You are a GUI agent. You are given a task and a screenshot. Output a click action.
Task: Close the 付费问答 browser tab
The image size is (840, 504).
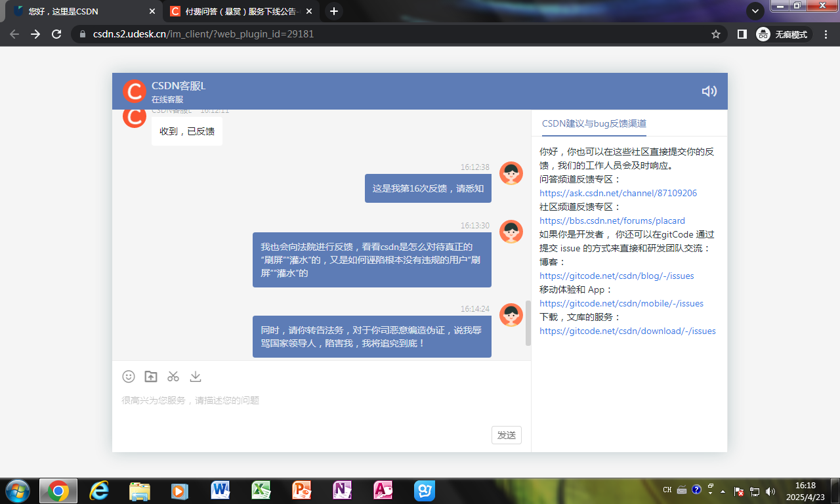tap(309, 11)
